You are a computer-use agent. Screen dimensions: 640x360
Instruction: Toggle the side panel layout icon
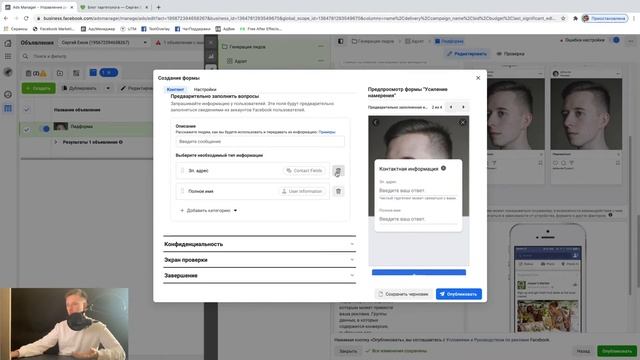click(x=340, y=41)
